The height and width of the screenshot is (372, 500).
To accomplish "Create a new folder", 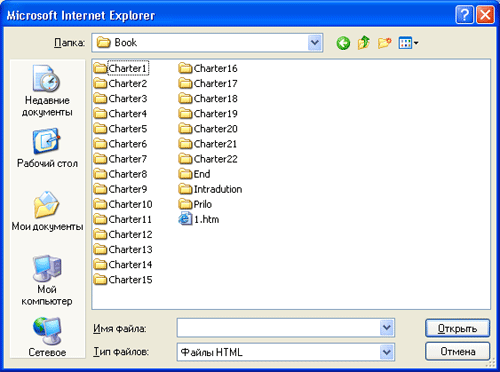I will click(384, 43).
